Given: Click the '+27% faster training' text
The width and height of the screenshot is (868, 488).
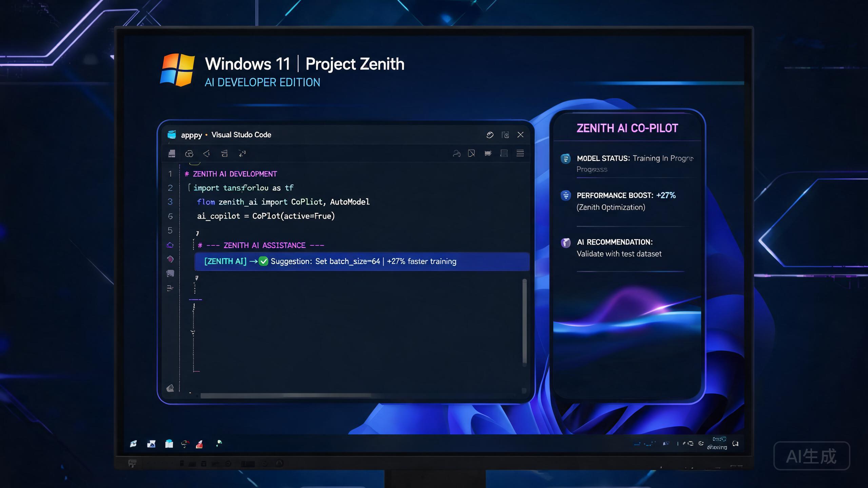Looking at the screenshot, I should tap(421, 261).
